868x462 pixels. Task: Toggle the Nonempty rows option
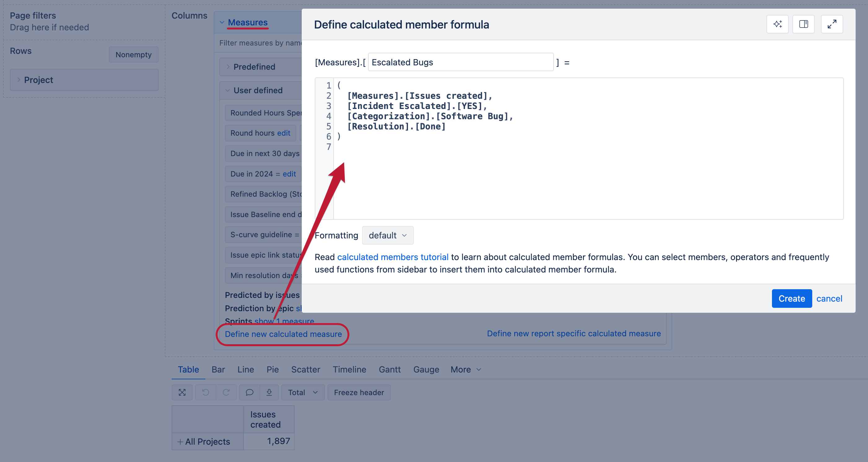pyautogui.click(x=134, y=54)
